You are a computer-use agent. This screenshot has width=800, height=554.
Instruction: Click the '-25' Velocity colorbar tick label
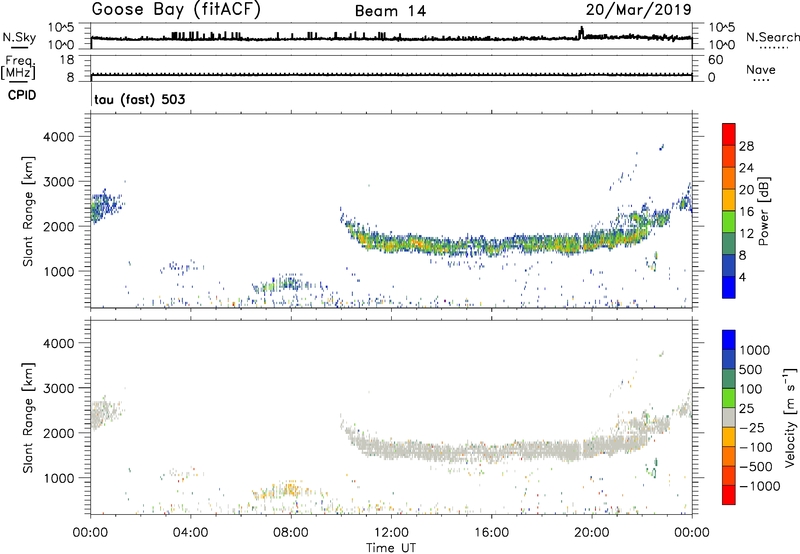coord(752,427)
